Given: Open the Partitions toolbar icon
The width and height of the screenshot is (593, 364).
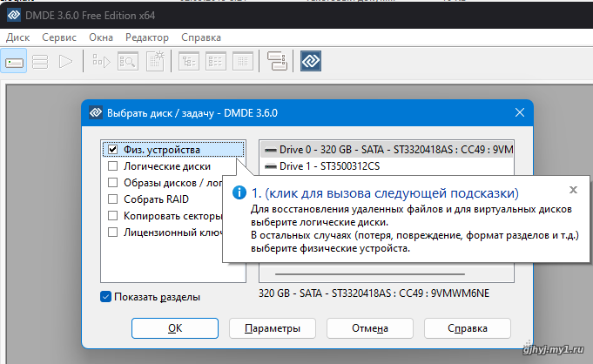Looking at the screenshot, I should [40, 61].
